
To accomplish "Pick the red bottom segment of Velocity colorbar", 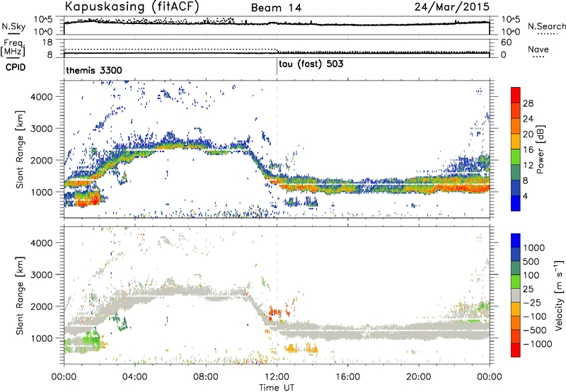I will coord(516,350).
